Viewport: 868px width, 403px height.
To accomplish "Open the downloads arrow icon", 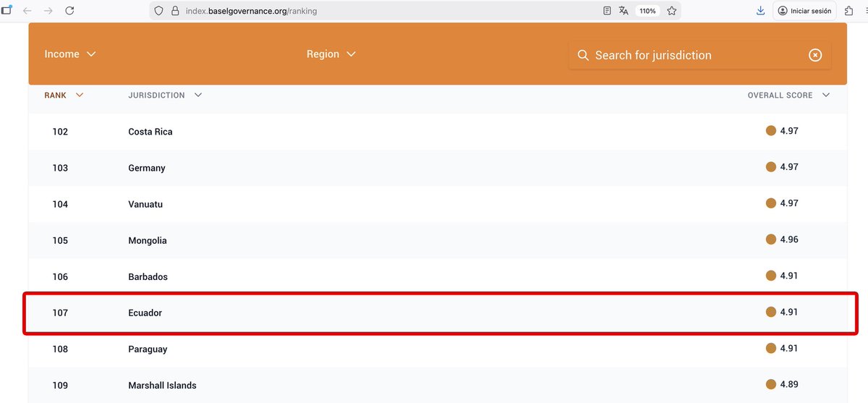I will (x=760, y=11).
